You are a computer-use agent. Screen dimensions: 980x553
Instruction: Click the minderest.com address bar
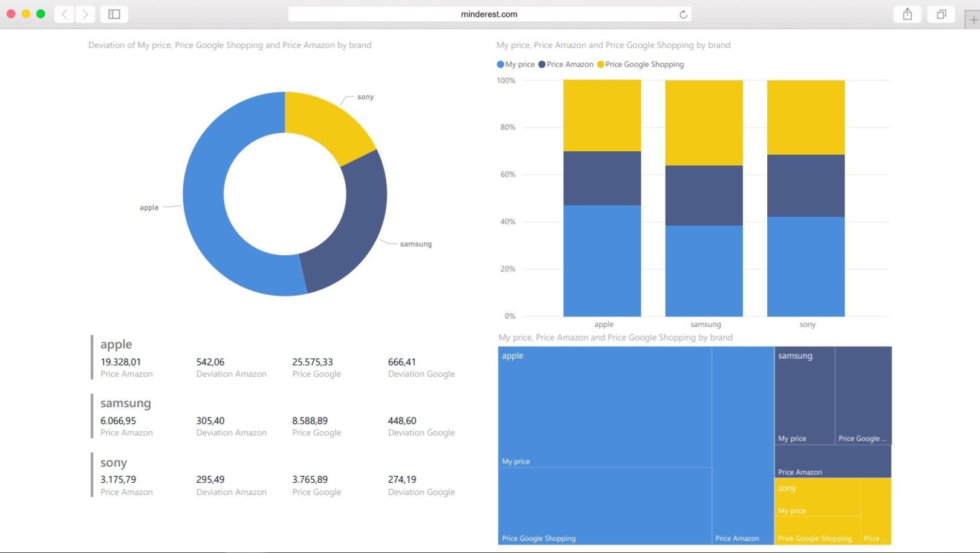(490, 14)
